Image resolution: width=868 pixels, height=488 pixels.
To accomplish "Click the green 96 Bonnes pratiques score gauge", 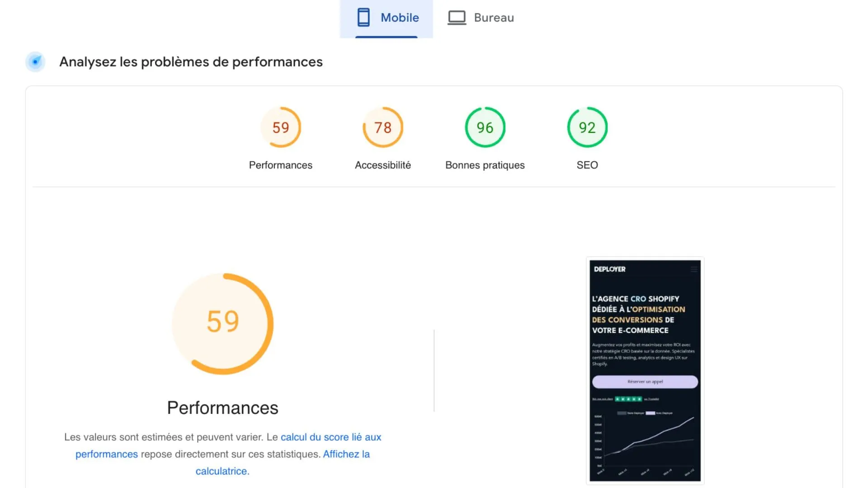I will pyautogui.click(x=485, y=127).
